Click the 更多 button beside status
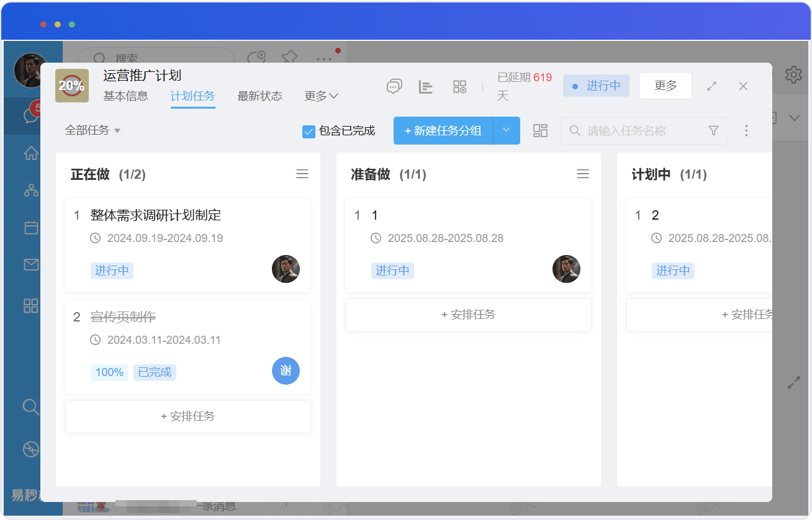Image resolution: width=812 pixels, height=520 pixels. point(665,86)
